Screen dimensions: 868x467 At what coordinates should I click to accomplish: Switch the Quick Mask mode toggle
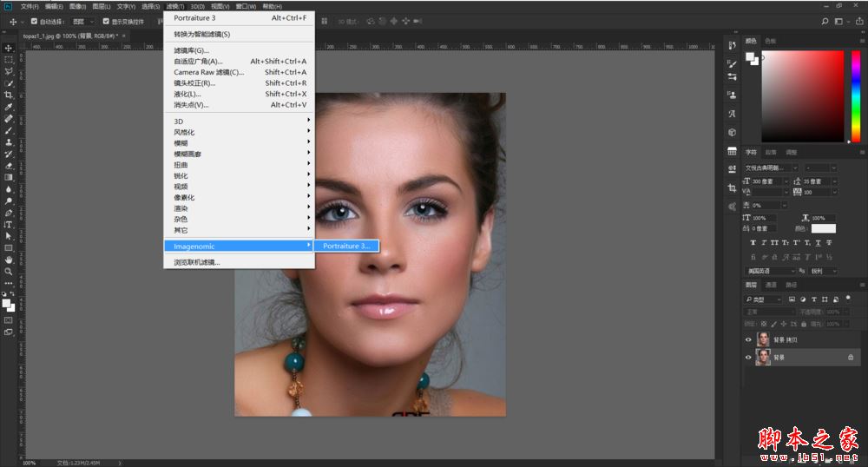pos(9,320)
